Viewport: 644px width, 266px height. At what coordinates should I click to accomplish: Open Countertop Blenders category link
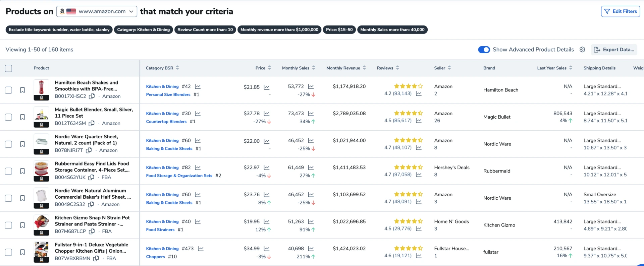pos(166,122)
